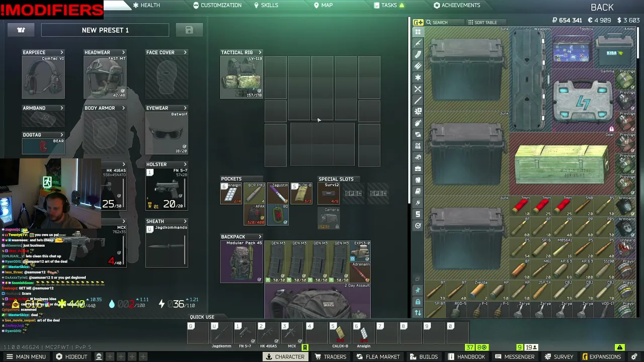
Task: Filter stash by the briefcase containers icon
Action: 418,168
